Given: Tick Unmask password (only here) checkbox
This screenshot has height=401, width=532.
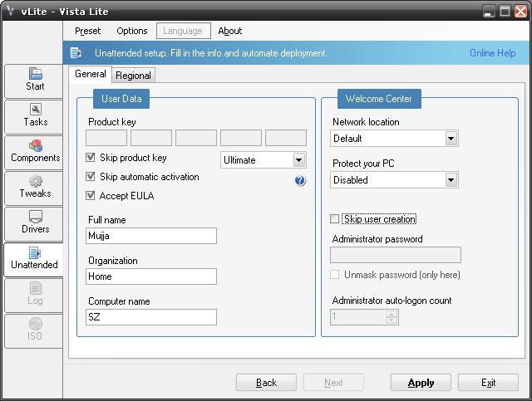Looking at the screenshot, I should click(x=334, y=274).
